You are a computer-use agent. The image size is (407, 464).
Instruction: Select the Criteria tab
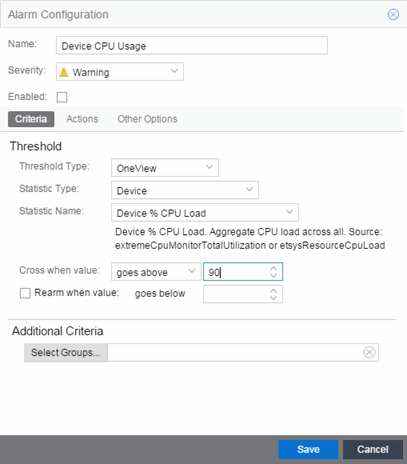31,119
